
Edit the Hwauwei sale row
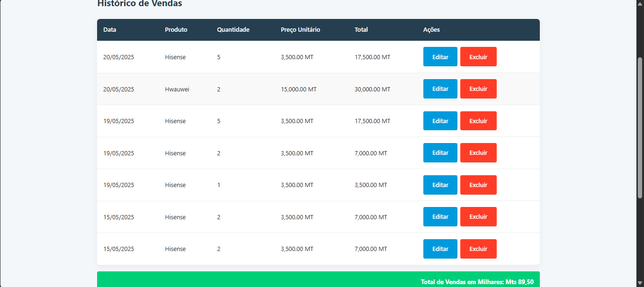coord(440,89)
